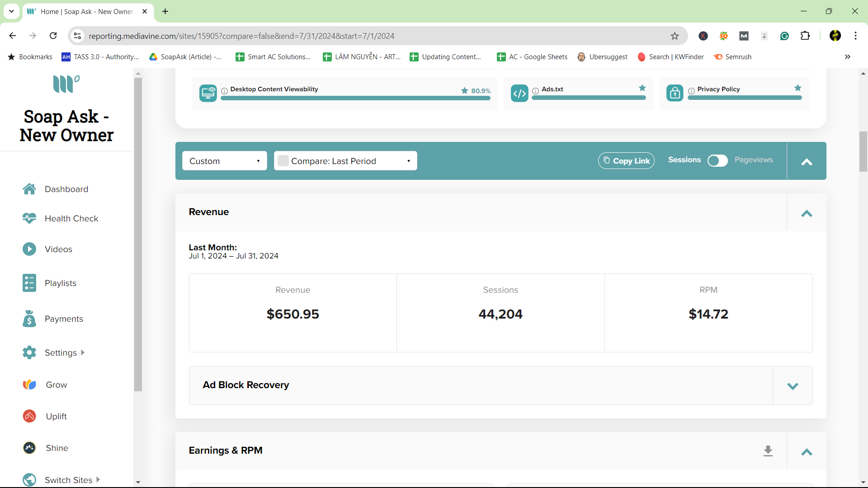Viewport: 868px width, 488px height.
Task: Click the info icon beside Privacy Policy
Action: [691, 91]
